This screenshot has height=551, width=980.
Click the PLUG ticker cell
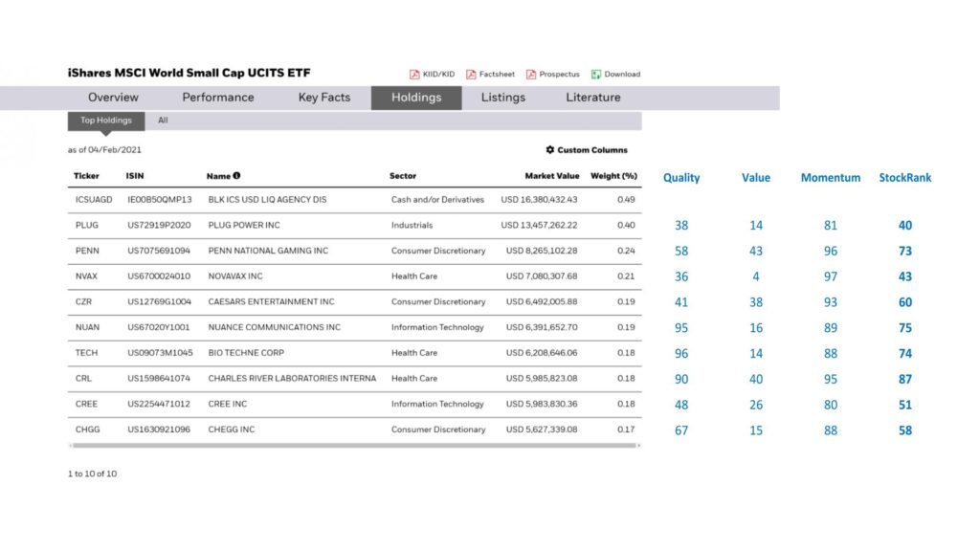click(87, 226)
